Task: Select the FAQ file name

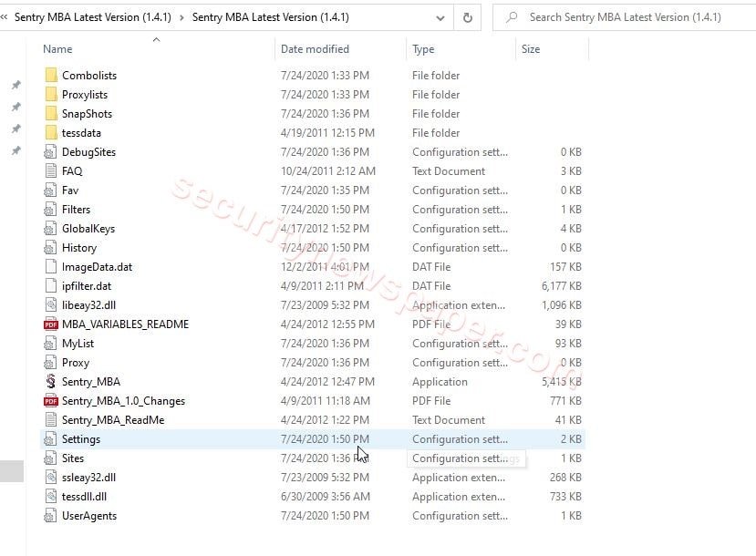Action: (72, 171)
